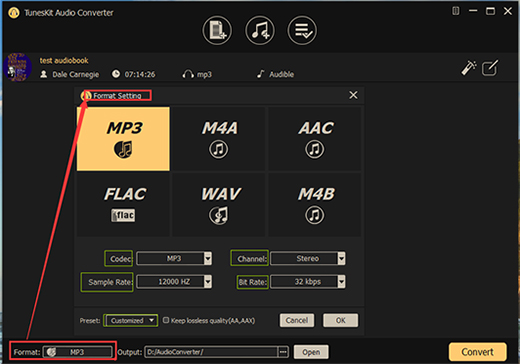
Task: Close the TunesKit Audio Converter window
Action: pos(508,11)
